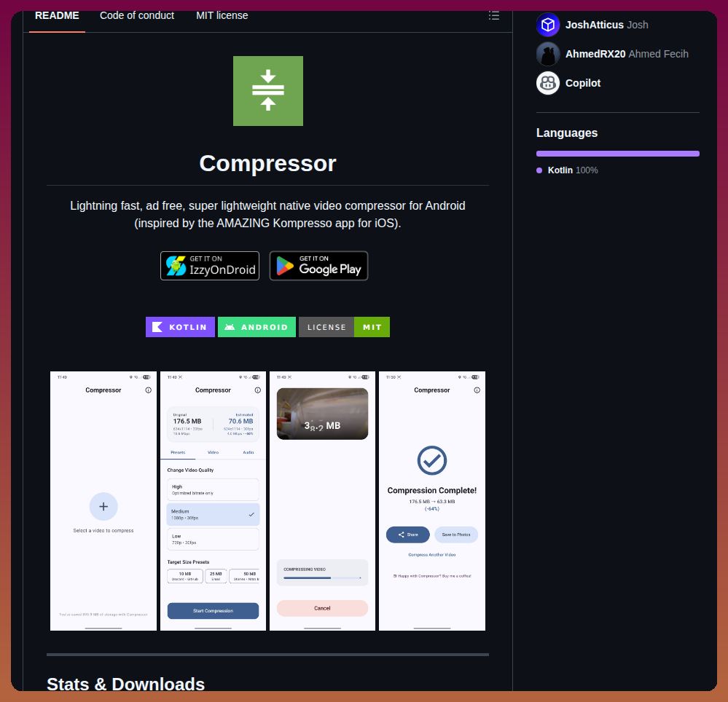
Task: Switch to Code of conduct tab
Action: pos(137,16)
